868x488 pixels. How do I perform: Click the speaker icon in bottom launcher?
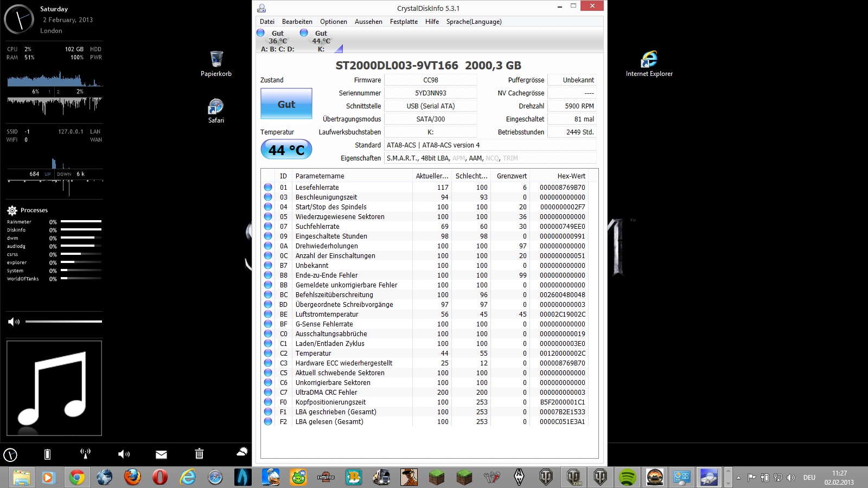point(124,454)
